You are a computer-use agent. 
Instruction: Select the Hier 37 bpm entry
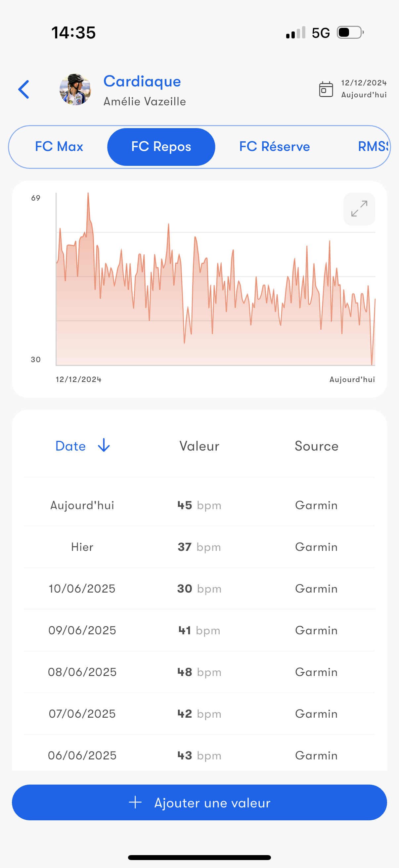(199, 547)
